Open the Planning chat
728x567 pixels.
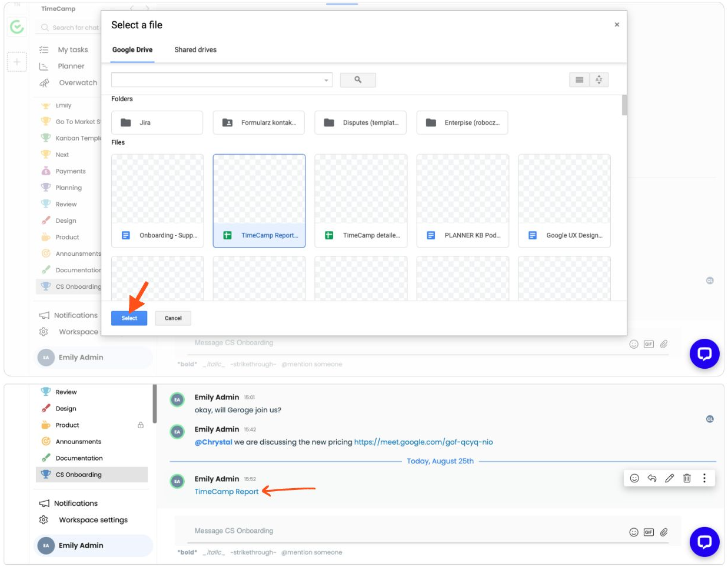[x=68, y=188]
